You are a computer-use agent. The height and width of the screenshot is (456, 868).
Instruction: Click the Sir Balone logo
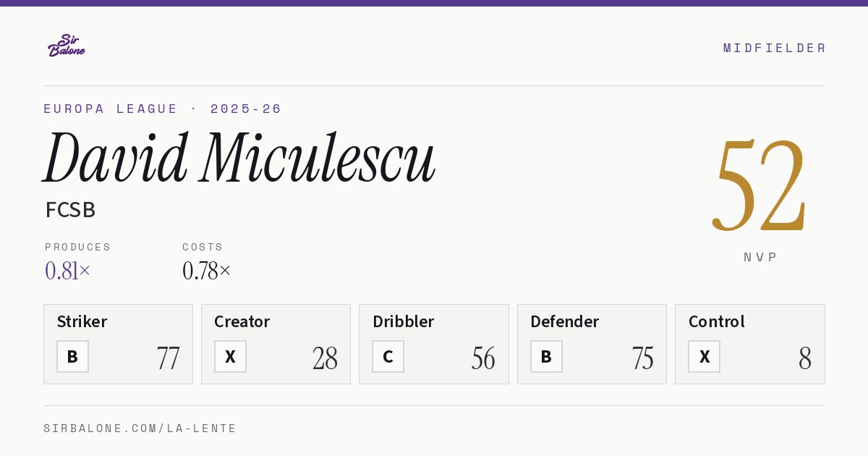(x=67, y=46)
